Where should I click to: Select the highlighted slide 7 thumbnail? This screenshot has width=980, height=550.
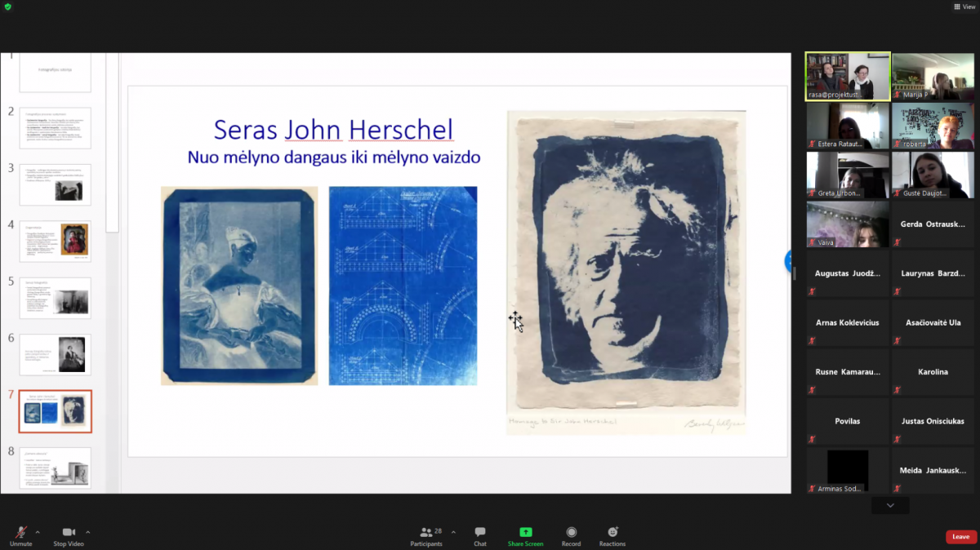(x=55, y=411)
